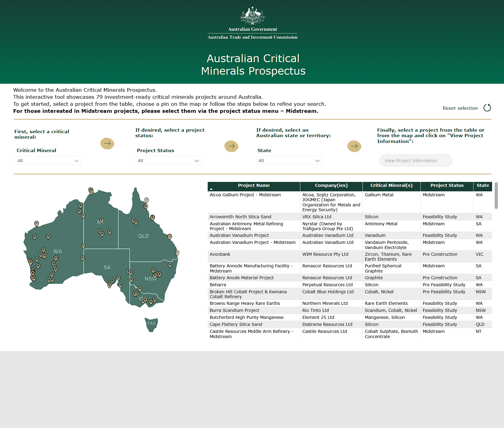504x428 pixels.
Task: Open the State dropdown
Action: pos(289,161)
